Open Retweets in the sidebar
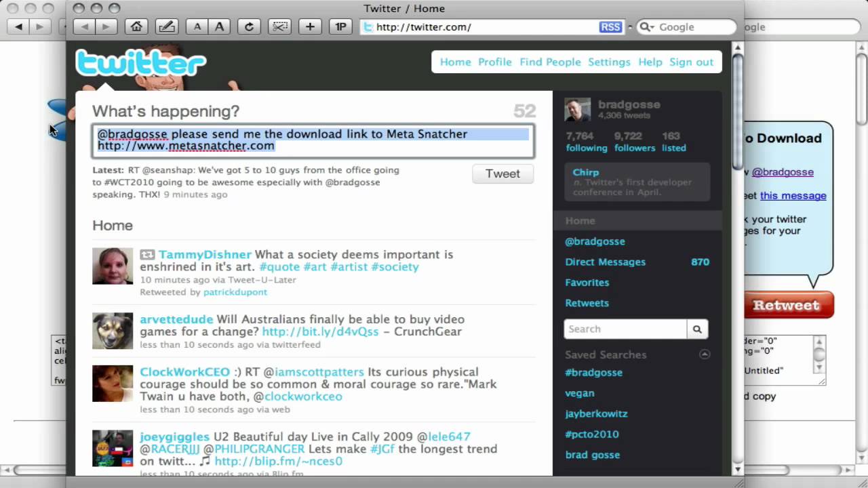Viewport: 868px width, 488px height. click(587, 303)
